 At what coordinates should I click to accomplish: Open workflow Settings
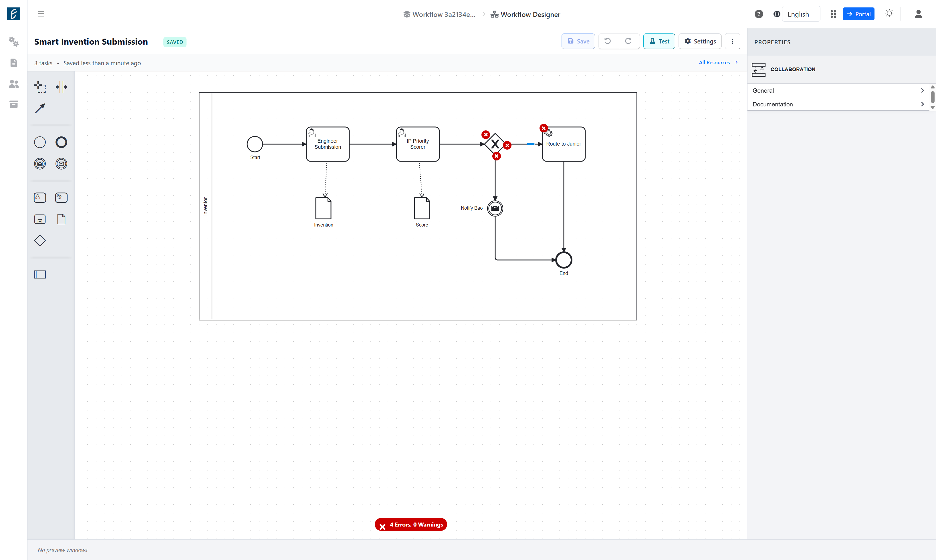[700, 41]
